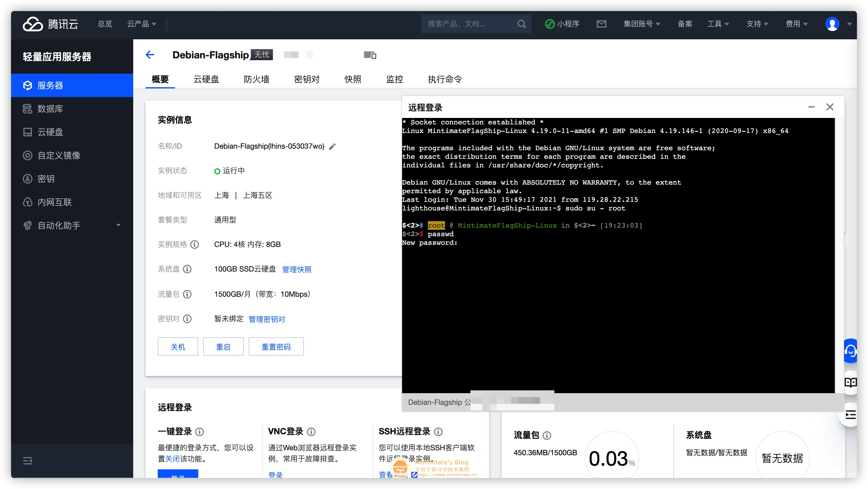Open 密钥 in the sidebar
Viewport: 868px width, 489px height.
click(72, 179)
